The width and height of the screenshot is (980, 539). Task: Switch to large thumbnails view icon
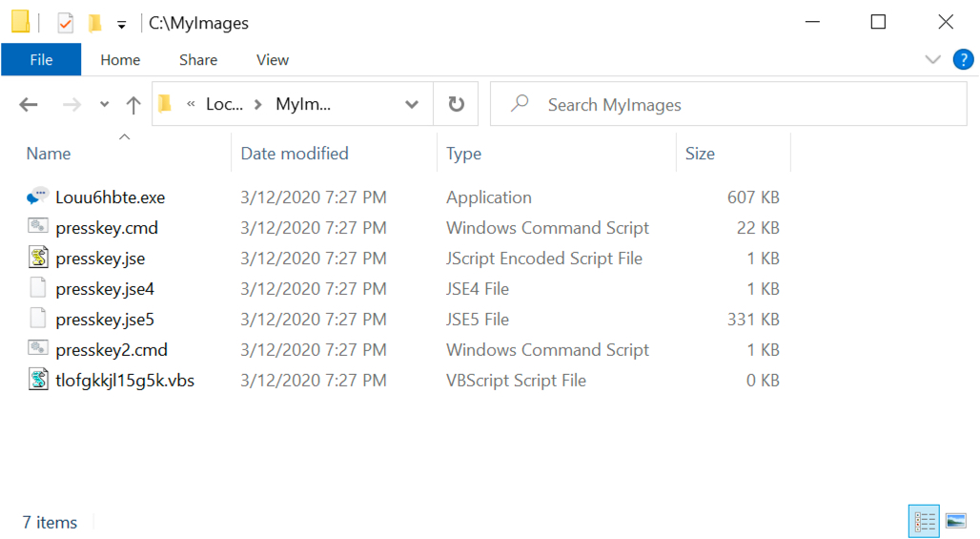(956, 521)
